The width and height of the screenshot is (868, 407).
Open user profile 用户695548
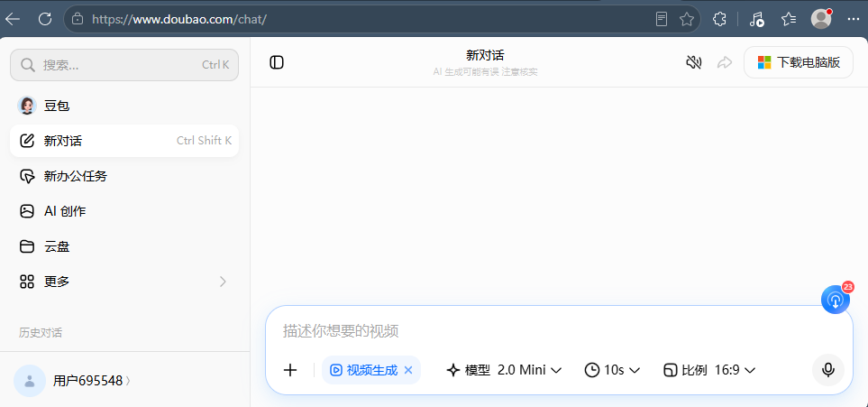(72, 381)
